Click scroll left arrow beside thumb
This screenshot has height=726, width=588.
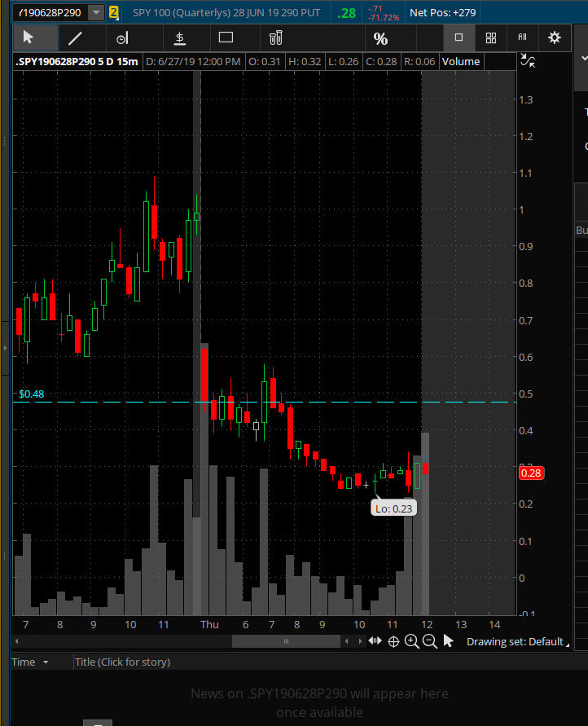(346, 641)
